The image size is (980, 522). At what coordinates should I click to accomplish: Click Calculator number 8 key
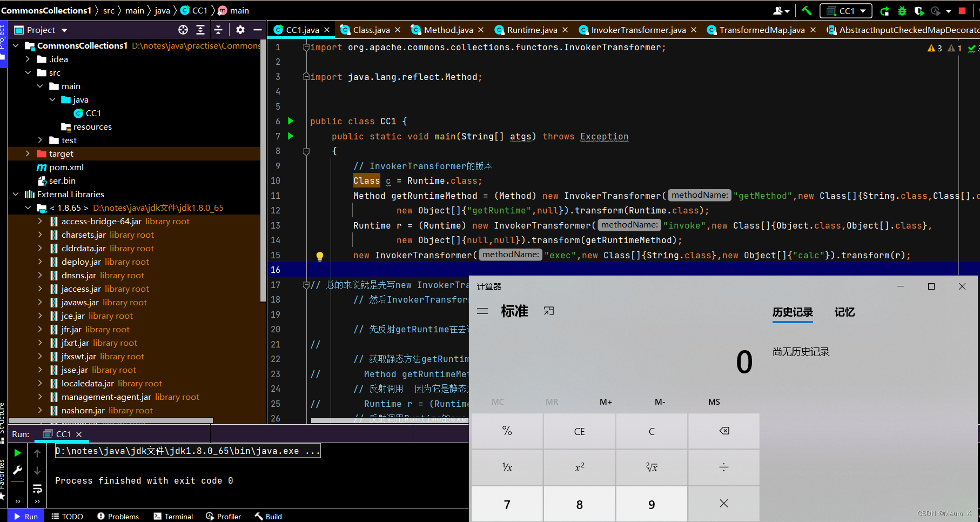pos(579,504)
